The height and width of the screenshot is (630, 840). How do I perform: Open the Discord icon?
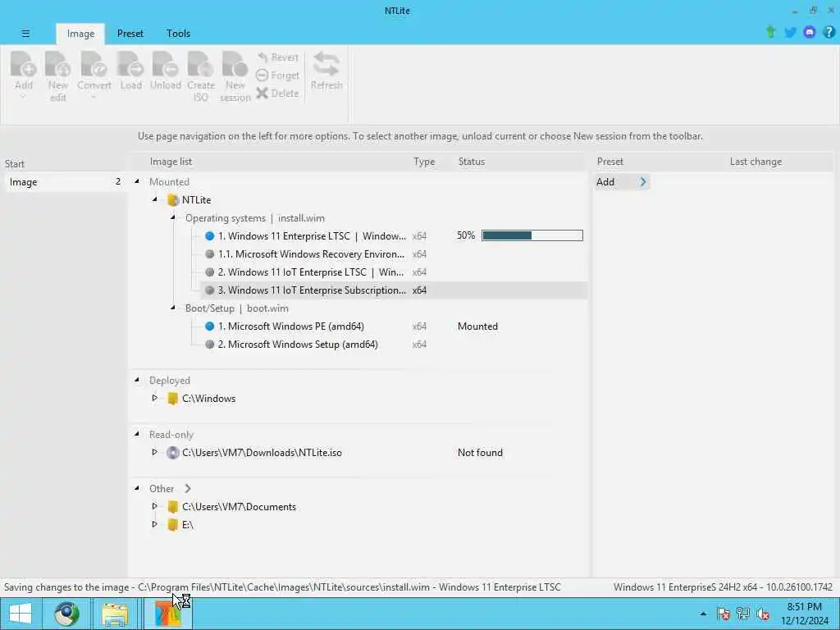(810, 33)
